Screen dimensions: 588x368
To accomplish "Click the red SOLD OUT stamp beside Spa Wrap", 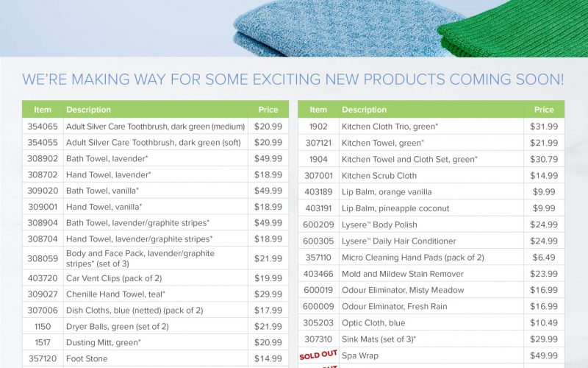I will pyautogui.click(x=318, y=355).
